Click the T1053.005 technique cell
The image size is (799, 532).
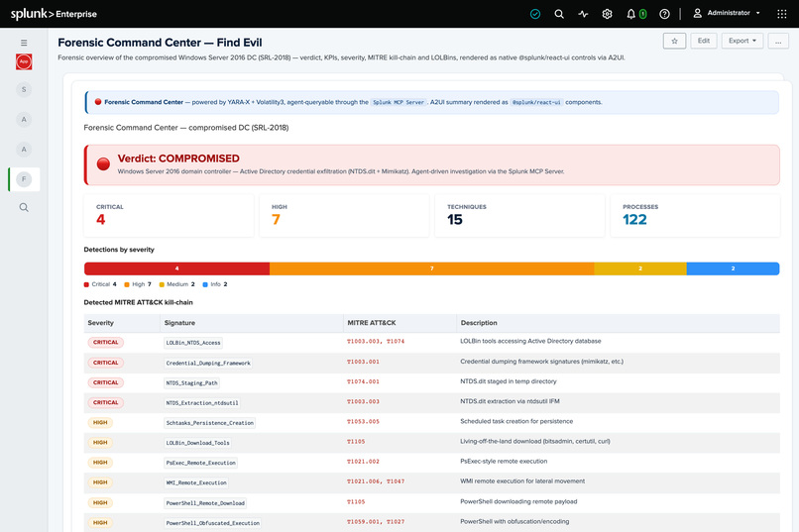363,421
